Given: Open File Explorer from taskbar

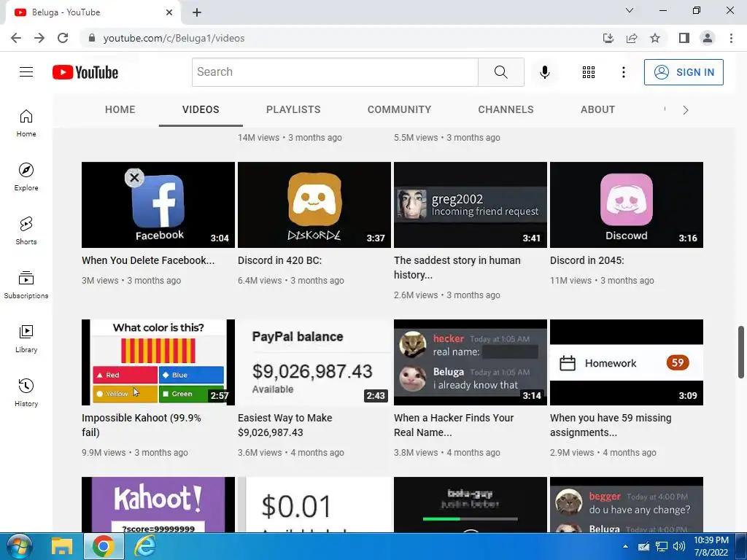Looking at the screenshot, I should click(x=62, y=546).
